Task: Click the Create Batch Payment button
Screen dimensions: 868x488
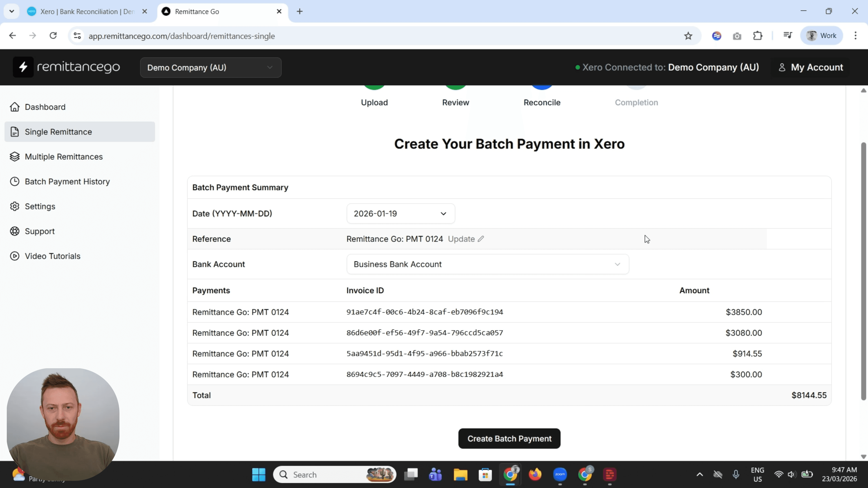Action: coord(509,439)
